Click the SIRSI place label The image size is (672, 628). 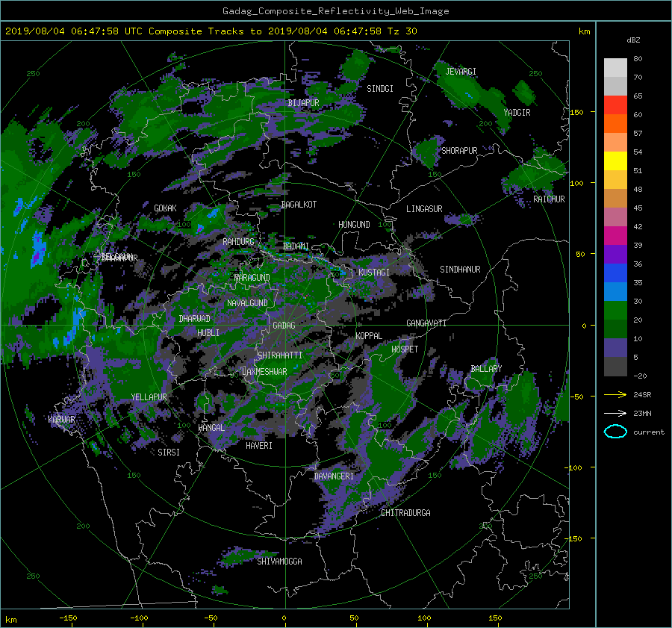pos(169,453)
